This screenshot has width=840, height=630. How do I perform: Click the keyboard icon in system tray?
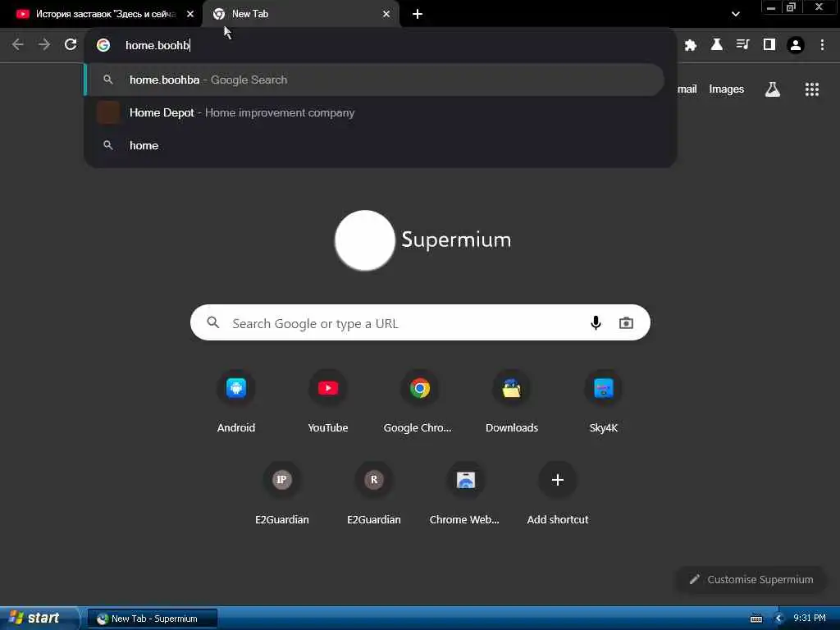756,619
